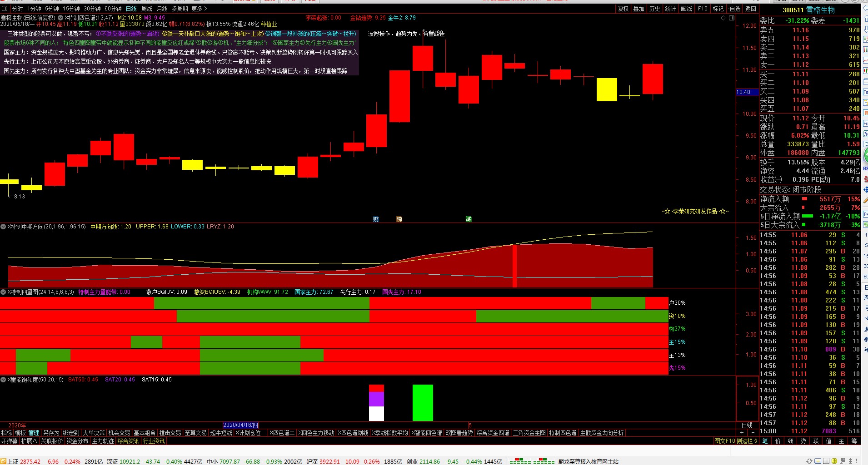This screenshot has height=465, width=868.
Task: Collapse sidebar via 图文F10 侧边栏 chevrons
Action: tap(756, 441)
